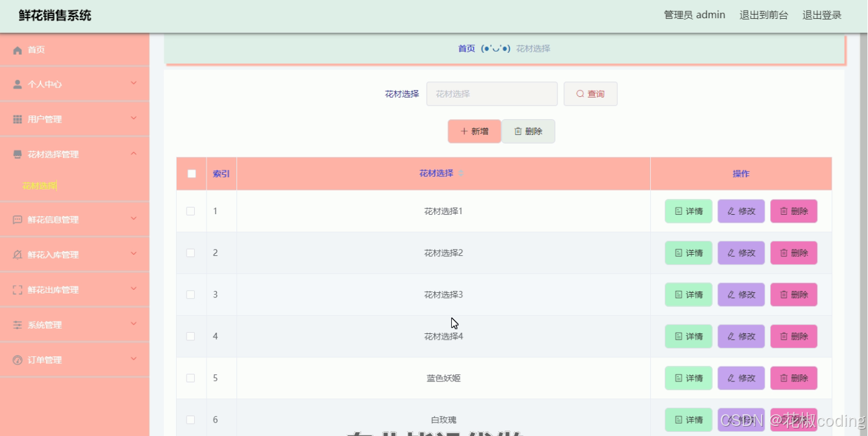
Task: Expand the 鲜花出库管理 chevron
Action: tap(133, 289)
